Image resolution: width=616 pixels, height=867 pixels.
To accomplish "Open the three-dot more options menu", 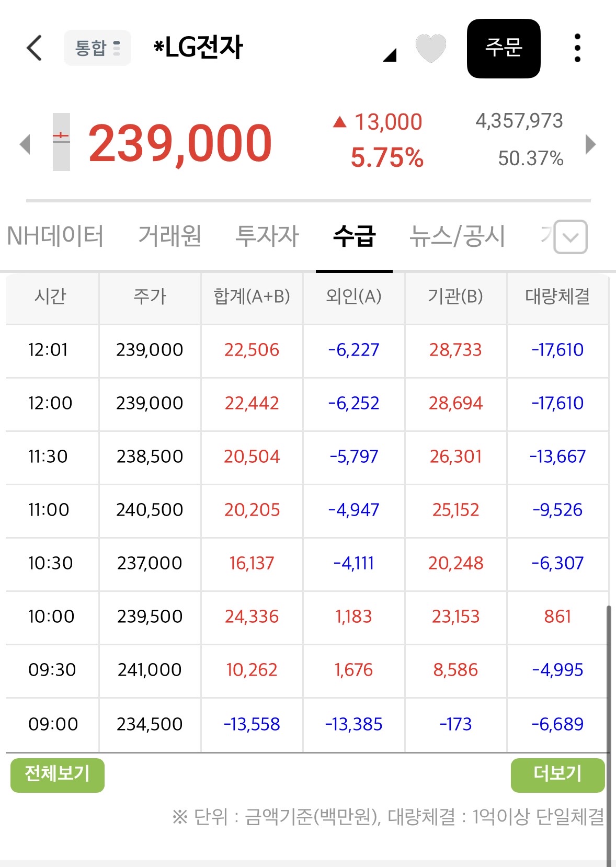I will coord(577,48).
